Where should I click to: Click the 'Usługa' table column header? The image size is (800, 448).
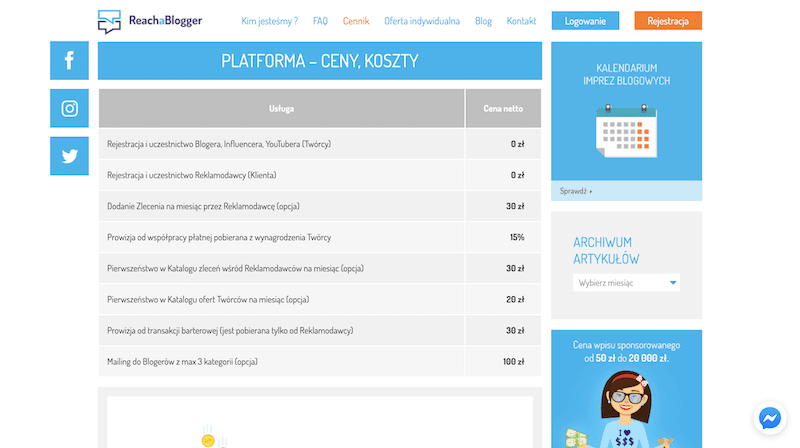(281, 108)
